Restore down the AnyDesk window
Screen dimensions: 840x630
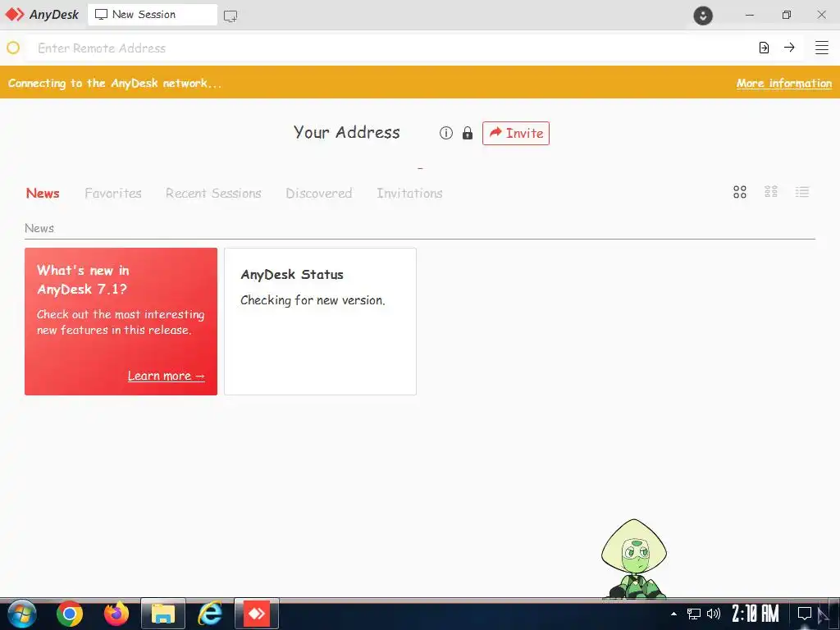point(786,15)
